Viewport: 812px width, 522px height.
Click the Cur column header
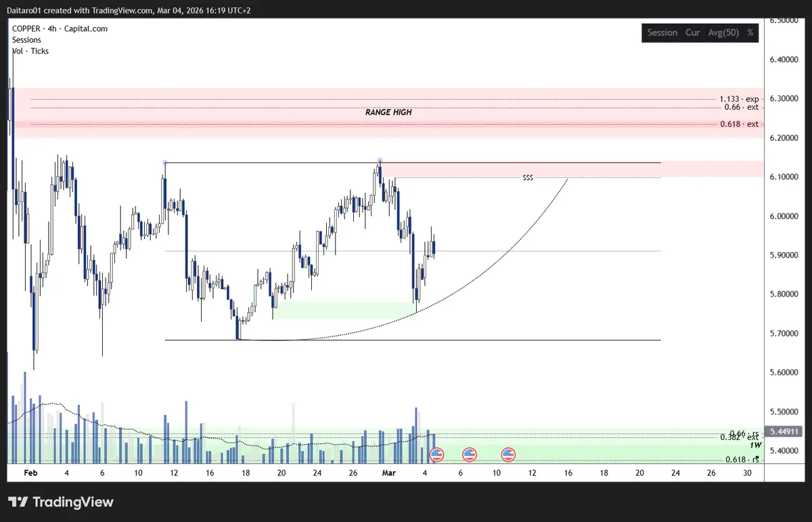(x=692, y=32)
